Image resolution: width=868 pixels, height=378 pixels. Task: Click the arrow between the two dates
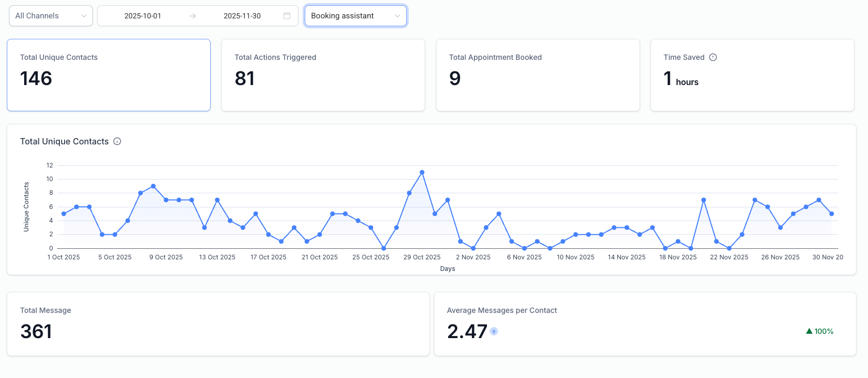click(x=193, y=16)
